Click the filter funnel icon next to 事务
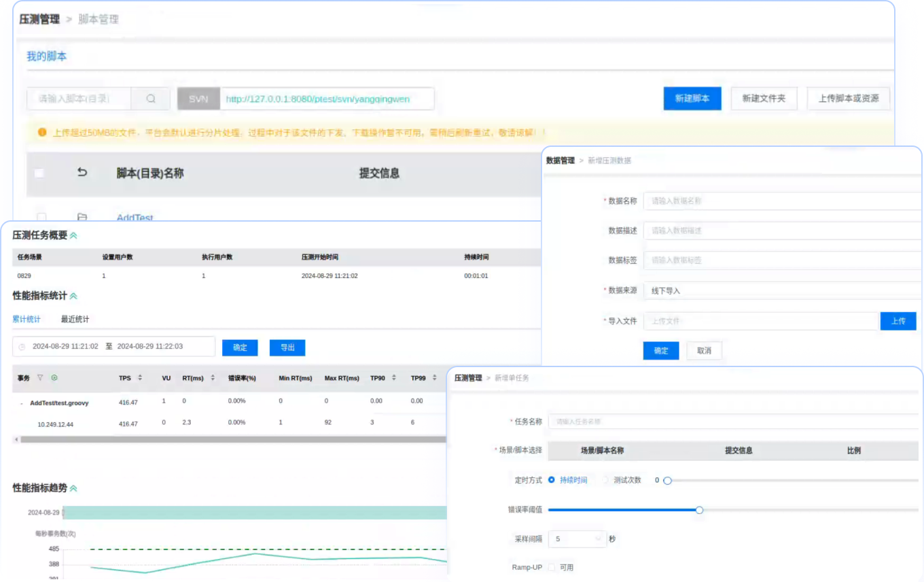The width and height of the screenshot is (924, 582). (40, 378)
